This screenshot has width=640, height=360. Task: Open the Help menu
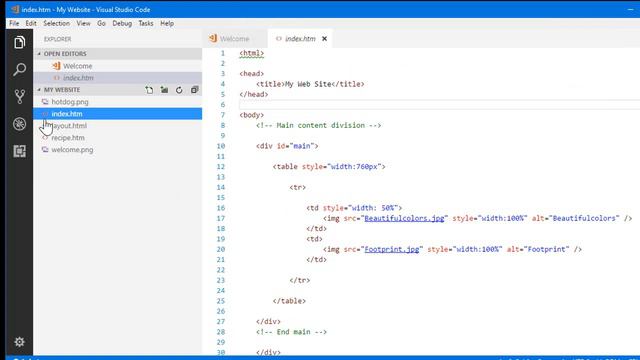pos(167,23)
